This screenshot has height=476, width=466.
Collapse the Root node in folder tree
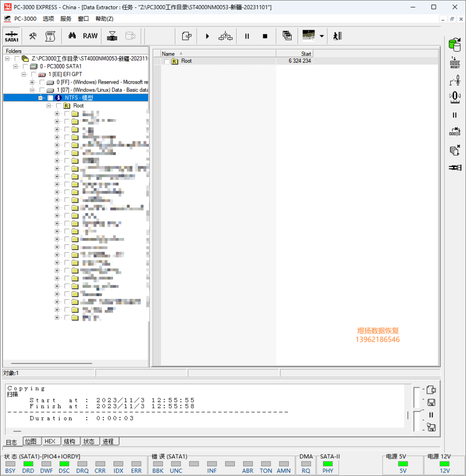(x=48, y=106)
